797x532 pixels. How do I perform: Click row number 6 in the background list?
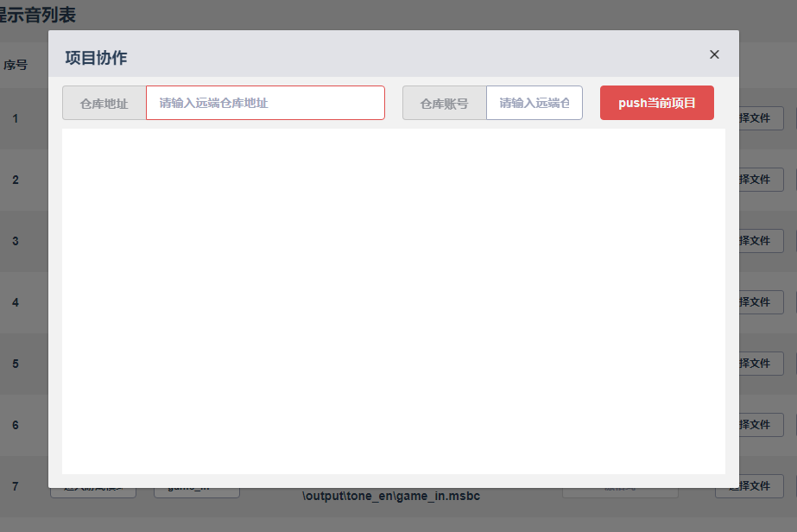point(16,425)
